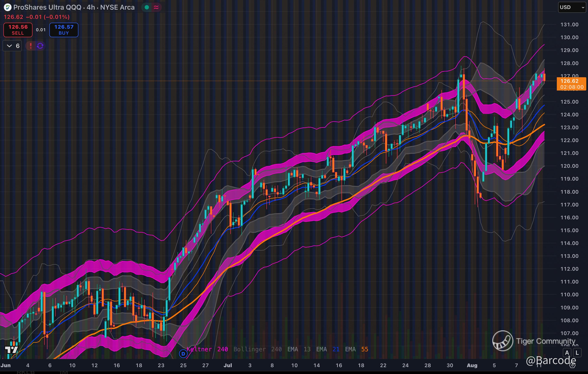Click the purple refresh cycle icon
588x374 pixels.
[x=40, y=46]
